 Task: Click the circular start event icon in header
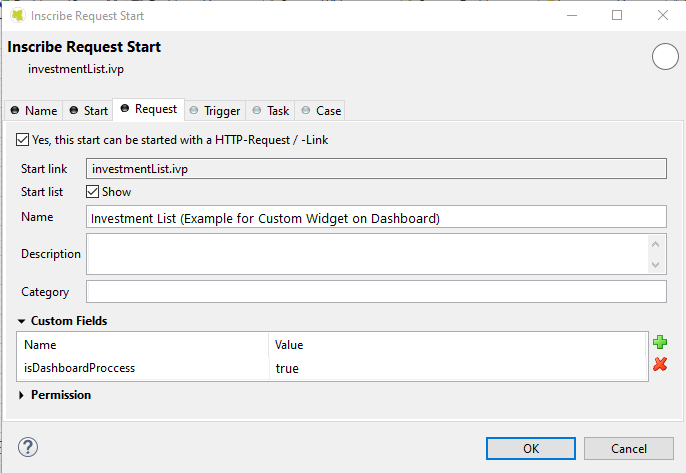click(x=665, y=57)
